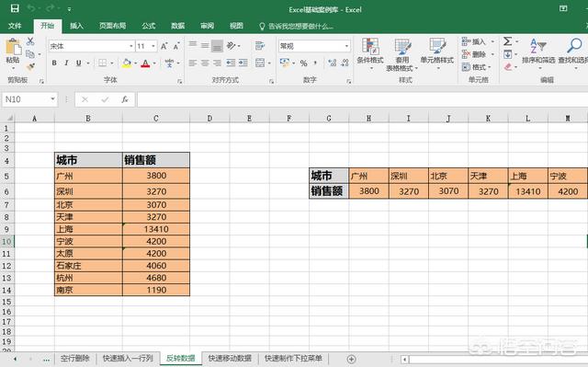Open Find and Select
The height and width of the screenshot is (367, 588).
pos(573,53)
